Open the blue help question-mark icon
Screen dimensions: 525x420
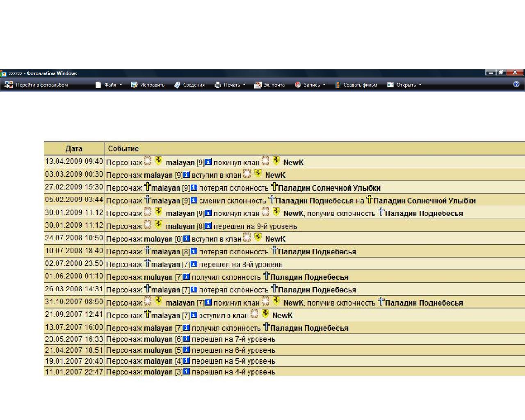(516, 84)
